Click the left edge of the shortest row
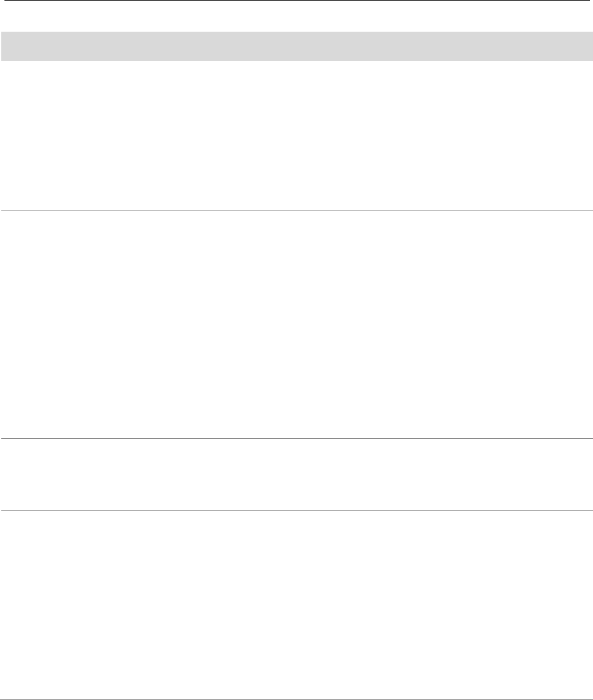This screenshot has width=593, height=700. (x=4, y=474)
